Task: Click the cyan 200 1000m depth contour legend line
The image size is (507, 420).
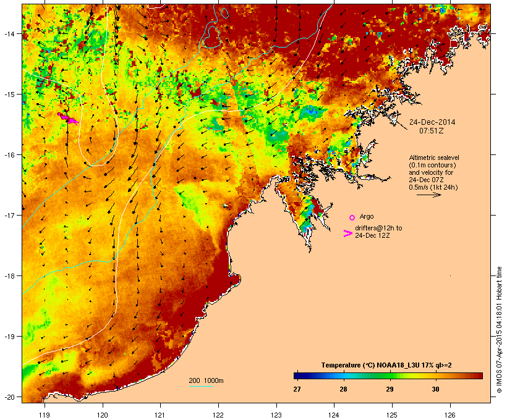Action: point(200,386)
